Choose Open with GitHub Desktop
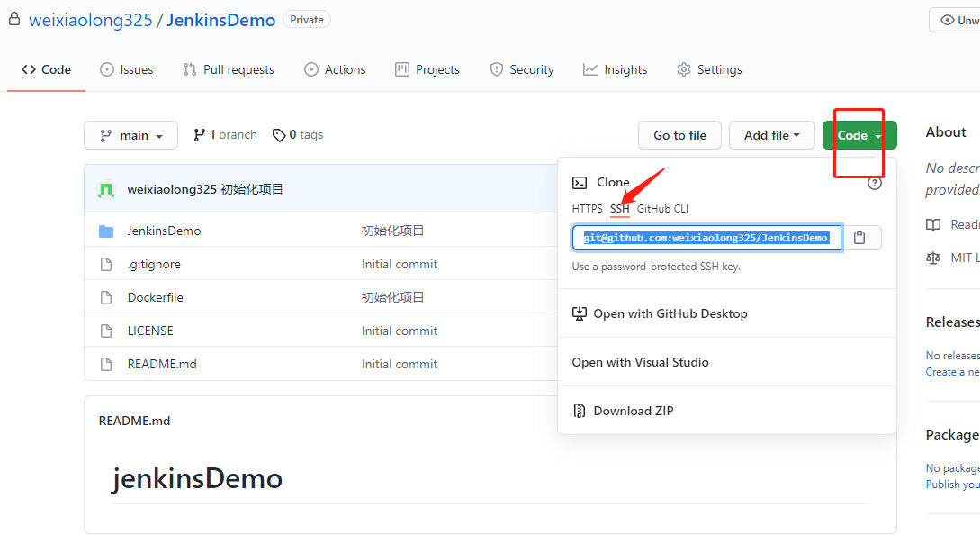The height and width of the screenshot is (535, 980). click(727, 313)
